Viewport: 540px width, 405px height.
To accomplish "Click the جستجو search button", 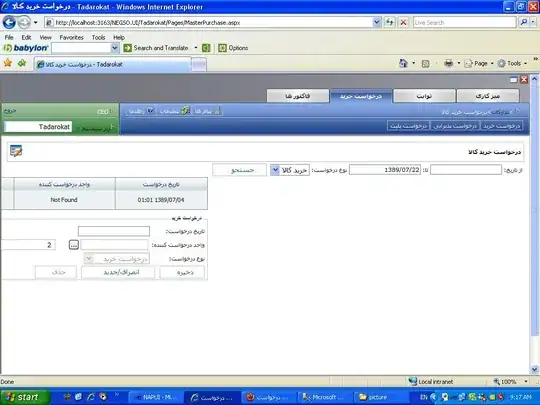I will [239, 170].
